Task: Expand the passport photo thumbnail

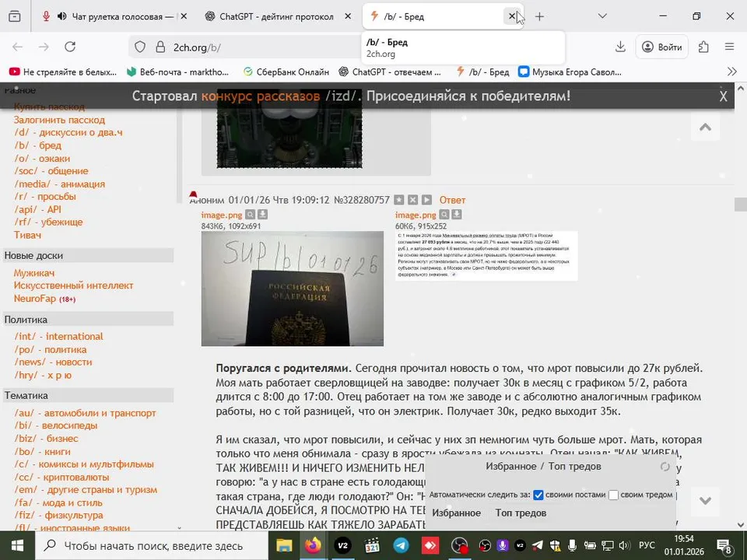Action: pyautogui.click(x=292, y=289)
